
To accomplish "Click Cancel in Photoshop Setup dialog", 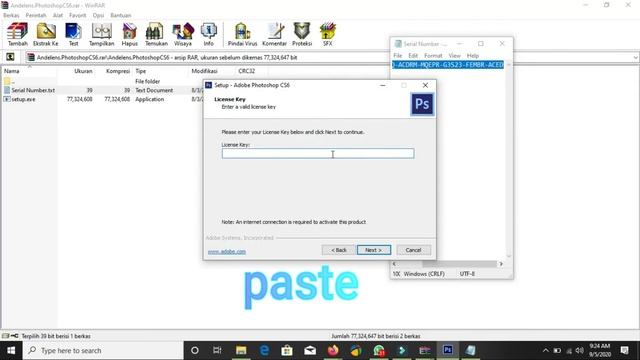I will point(413,250).
